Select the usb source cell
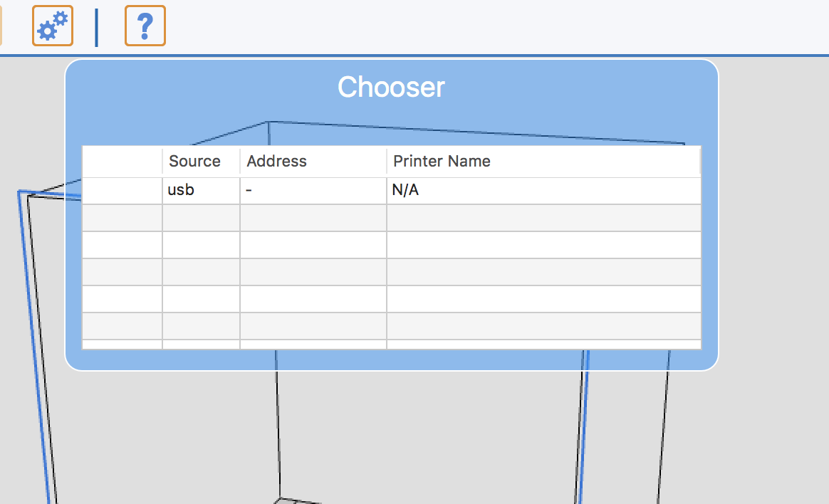The image size is (829, 504). [x=201, y=191]
